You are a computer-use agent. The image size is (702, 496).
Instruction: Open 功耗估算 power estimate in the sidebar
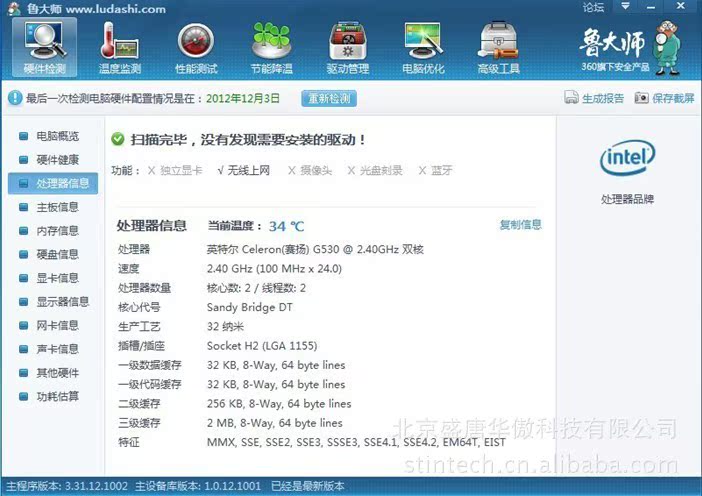pyautogui.click(x=57, y=397)
